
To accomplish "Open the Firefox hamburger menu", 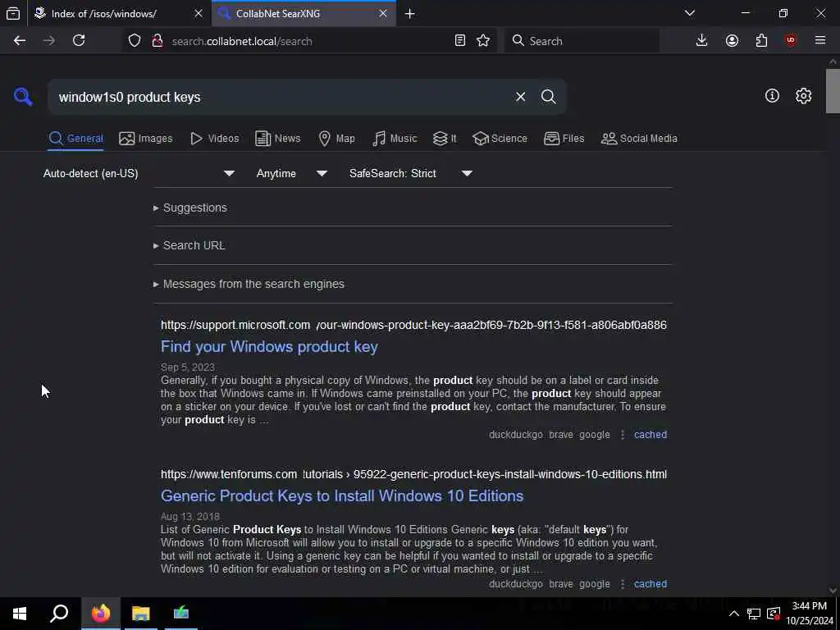I will tap(820, 41).
